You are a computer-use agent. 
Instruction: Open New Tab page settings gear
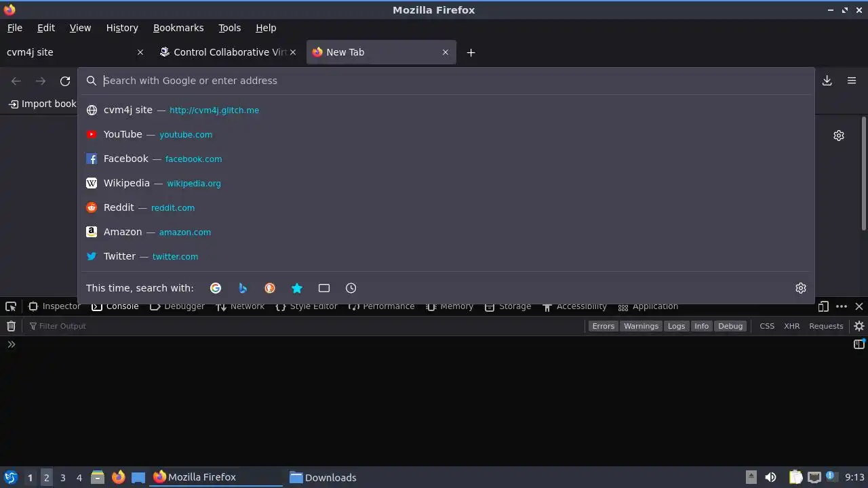click(839, 136)
